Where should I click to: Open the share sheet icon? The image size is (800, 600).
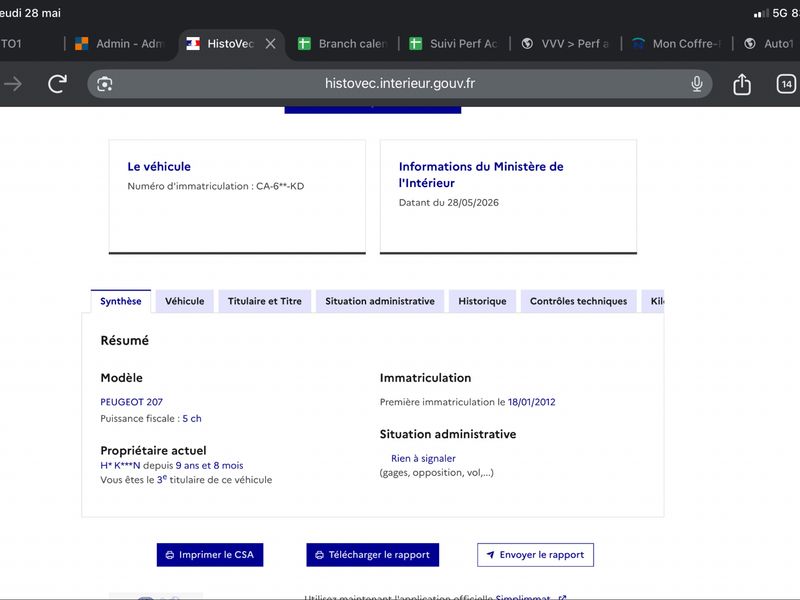coord(742,84)
